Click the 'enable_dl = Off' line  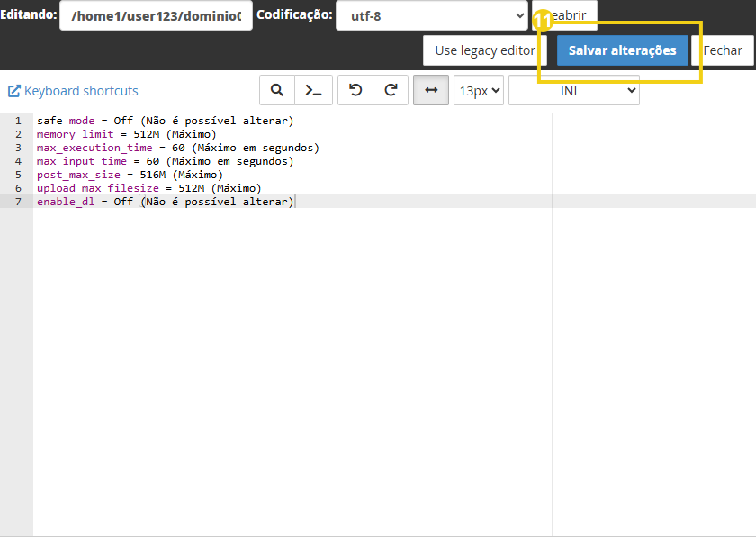(x=166, y=202)
